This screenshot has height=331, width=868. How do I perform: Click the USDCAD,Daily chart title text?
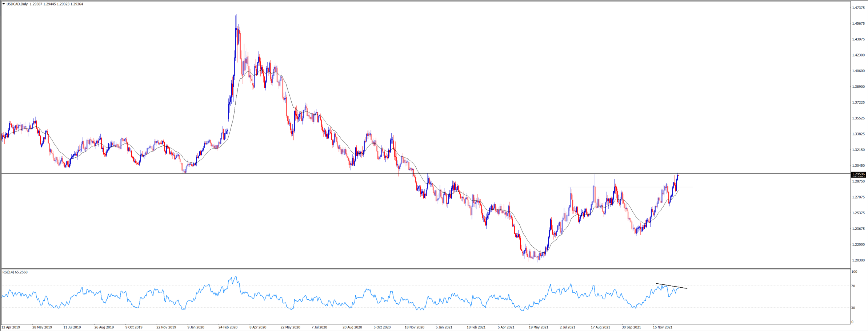point(17,4)
